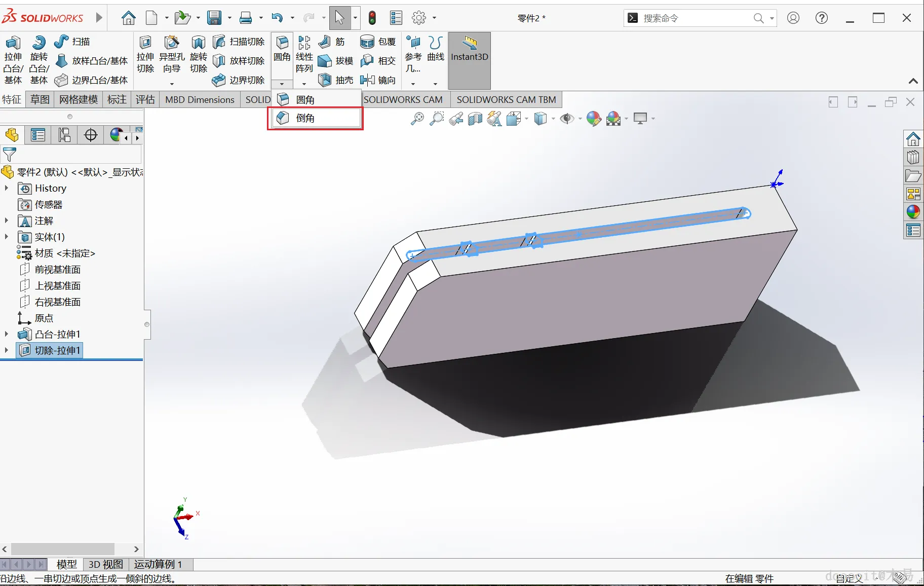Expand the History tree node

[x=7, y=188]
